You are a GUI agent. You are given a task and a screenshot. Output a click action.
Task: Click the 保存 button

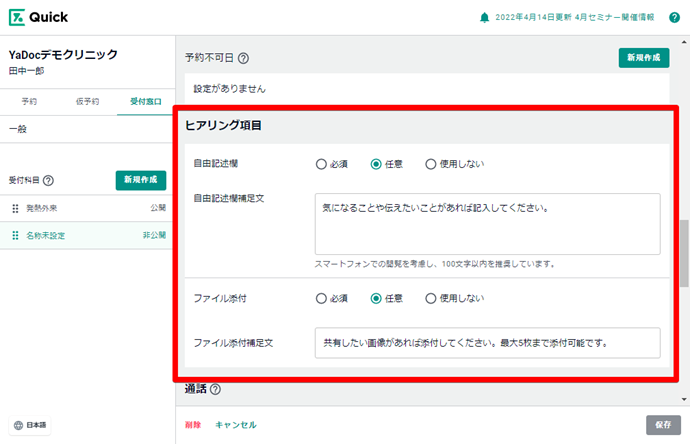[662, 424]
